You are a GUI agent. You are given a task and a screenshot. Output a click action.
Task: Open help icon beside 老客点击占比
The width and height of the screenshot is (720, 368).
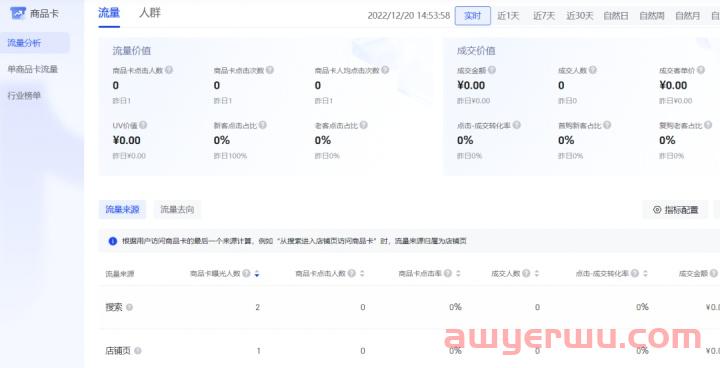click(364, 125)
